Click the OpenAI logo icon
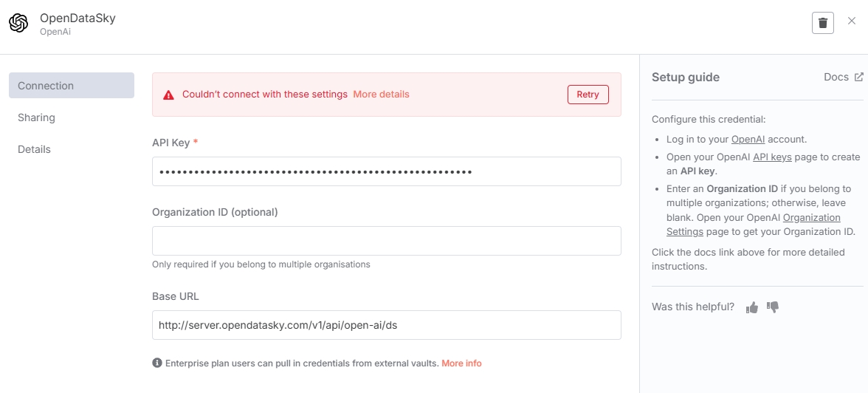This screenshot has height=393, width=868. coord(18,24)
